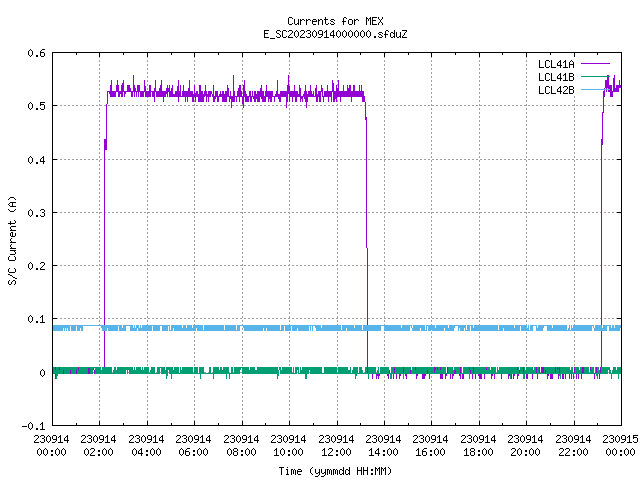Click the x-axis tick '230914 16:00'
This screenshot has height=480, width=640.
point(431,446)
